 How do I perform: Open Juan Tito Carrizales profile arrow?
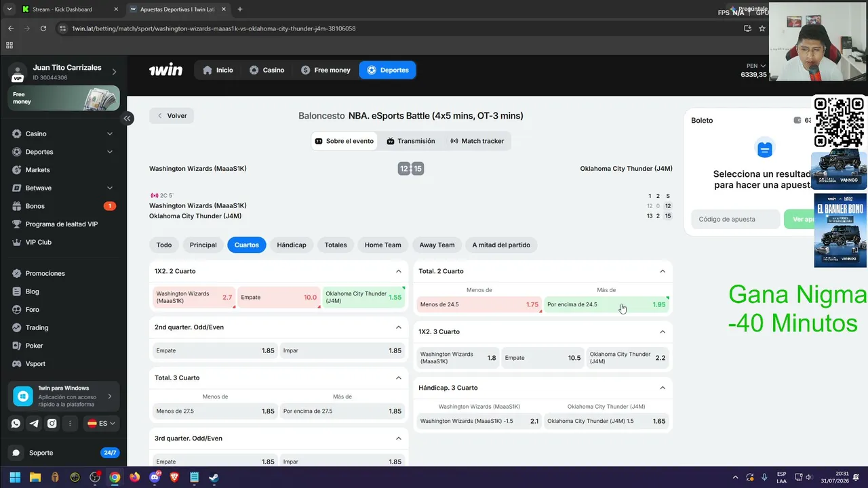coord(114,72)
